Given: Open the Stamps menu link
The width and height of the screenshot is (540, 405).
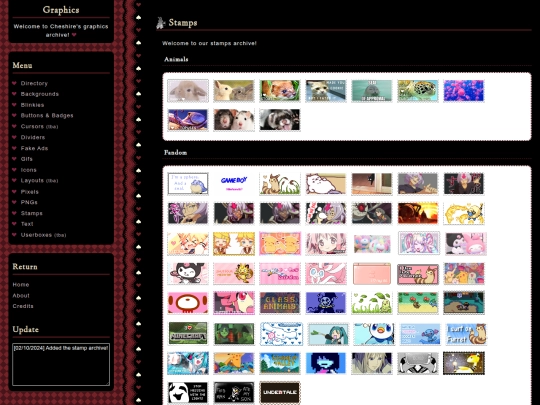Looking at the screenshot, I should [x=31, y=214].
